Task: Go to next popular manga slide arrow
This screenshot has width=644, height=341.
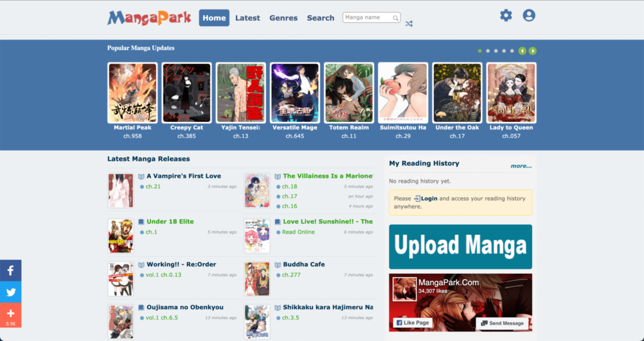Action: tap(533, 51)
